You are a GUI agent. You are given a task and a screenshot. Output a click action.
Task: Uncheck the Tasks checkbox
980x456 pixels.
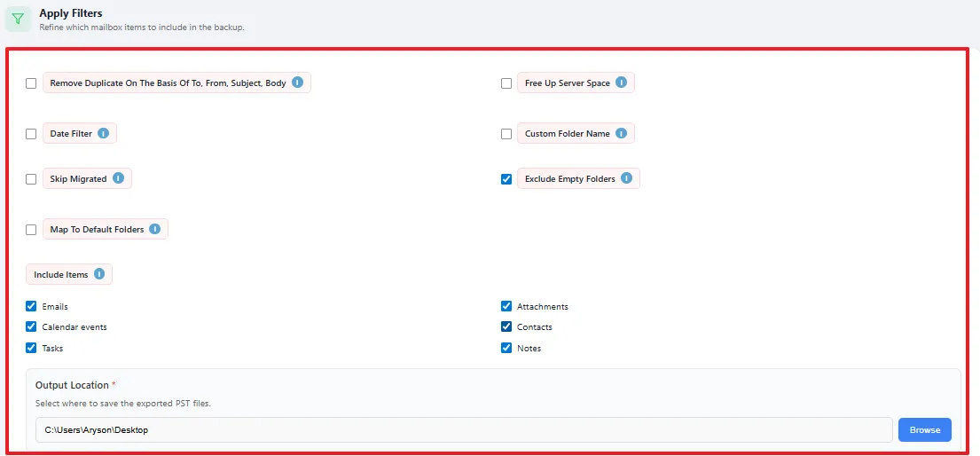click(x=31, y=348)
